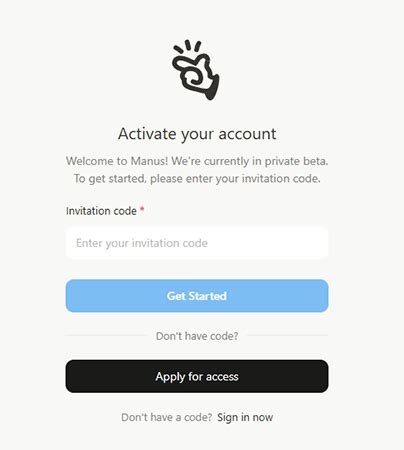This screenshot has height=450, width=404.
Task: Click the divider line left of Don't have code?
Action: (x=106, y=335)
